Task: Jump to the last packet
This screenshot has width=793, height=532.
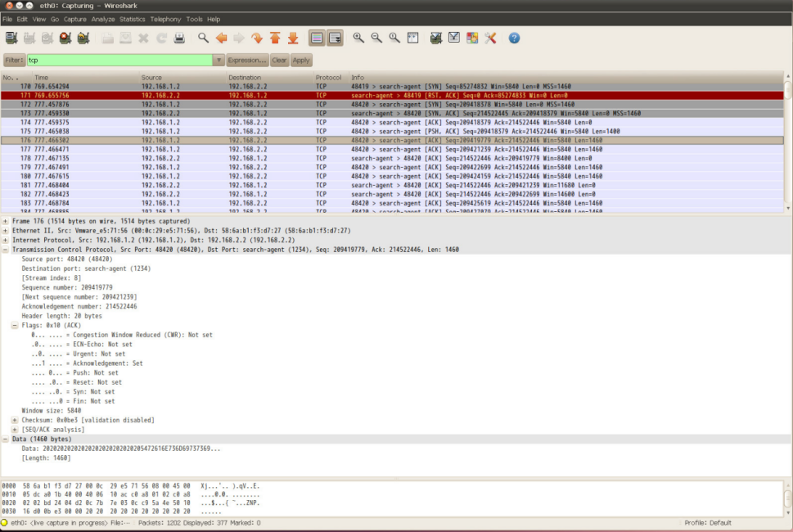Action: coord(293,38)
